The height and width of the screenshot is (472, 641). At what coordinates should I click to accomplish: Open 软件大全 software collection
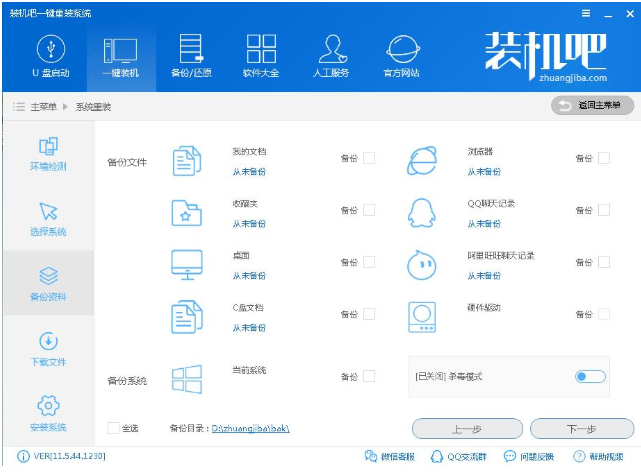[x=261, y=56]
